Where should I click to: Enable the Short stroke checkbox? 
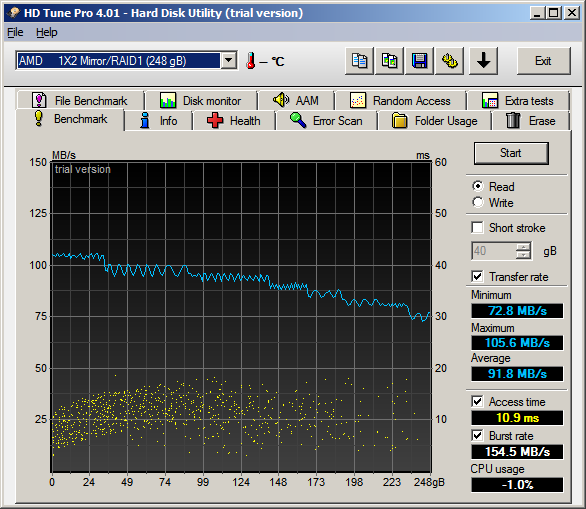(477, 228)
